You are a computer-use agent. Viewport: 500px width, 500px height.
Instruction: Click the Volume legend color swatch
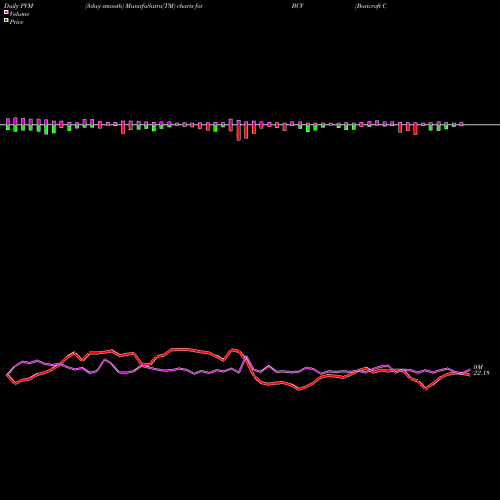pyautogui.click(x=6, y=13)
